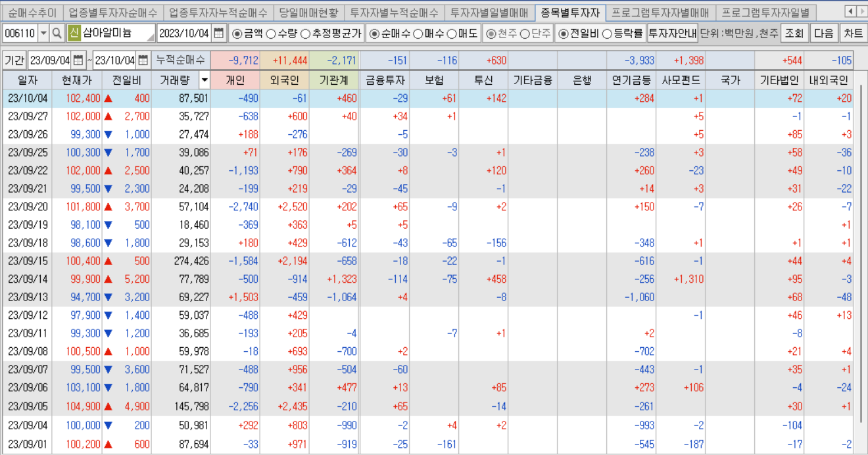Open the calendar for period end 23/10/04
868x455 pixels.
142,59
